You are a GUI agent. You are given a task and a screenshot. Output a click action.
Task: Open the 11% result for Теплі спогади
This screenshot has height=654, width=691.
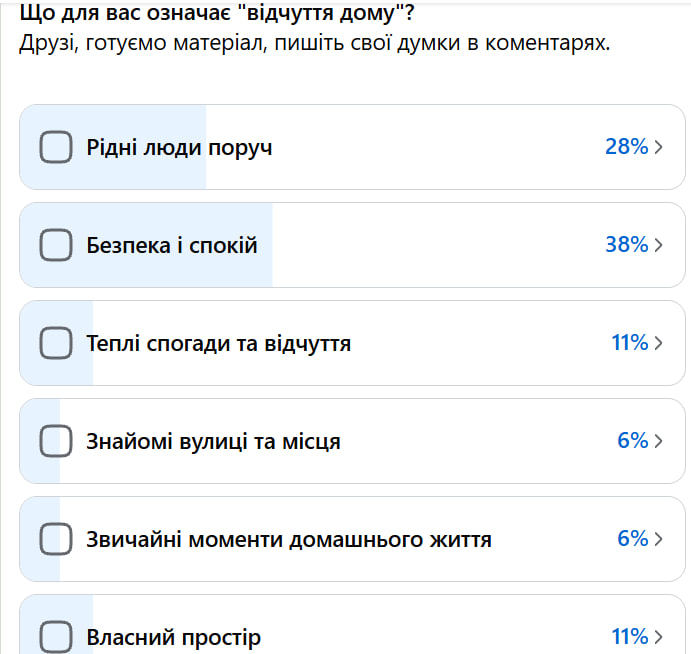point(630,342)
